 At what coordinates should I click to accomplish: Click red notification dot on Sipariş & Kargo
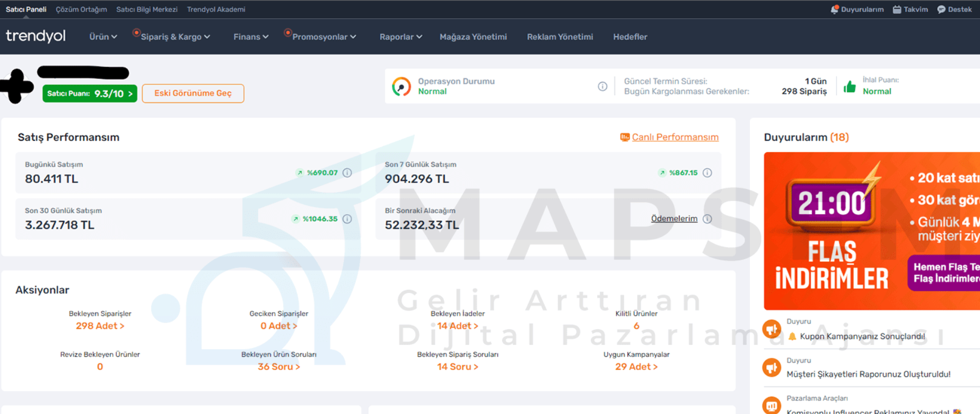[136, 32]
